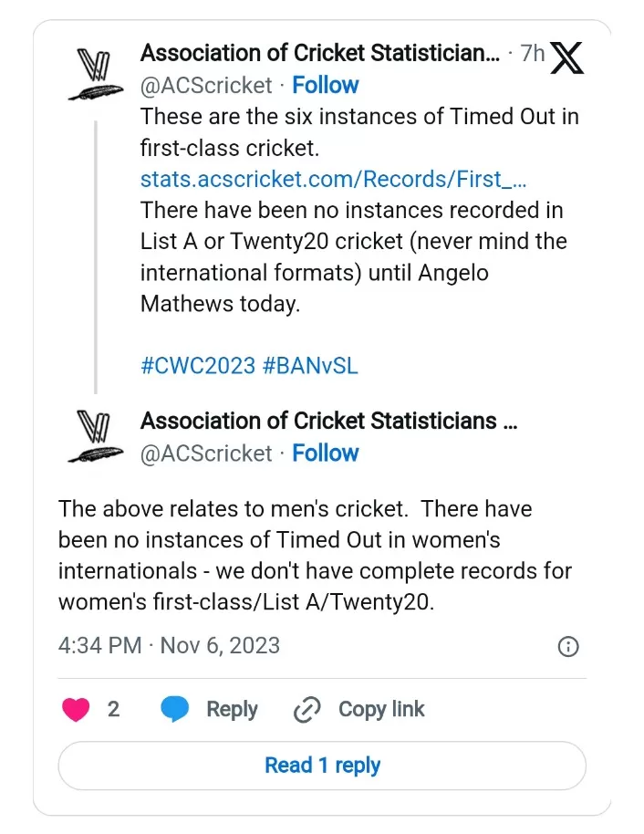
Task: Open top Association of Cricket Statisticians name
Action: [319, 54]
